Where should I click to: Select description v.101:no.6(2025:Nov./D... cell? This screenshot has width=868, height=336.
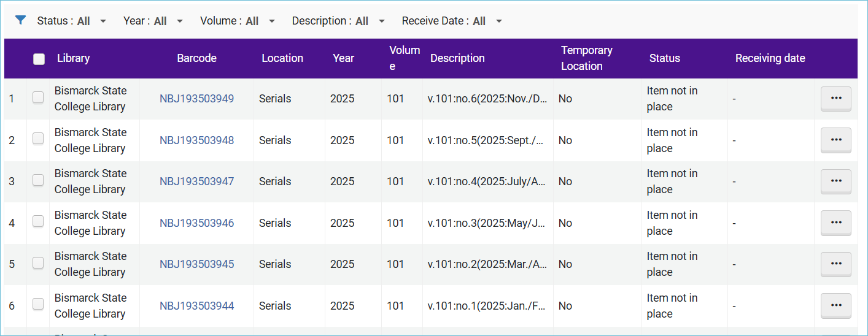point(487,99)
